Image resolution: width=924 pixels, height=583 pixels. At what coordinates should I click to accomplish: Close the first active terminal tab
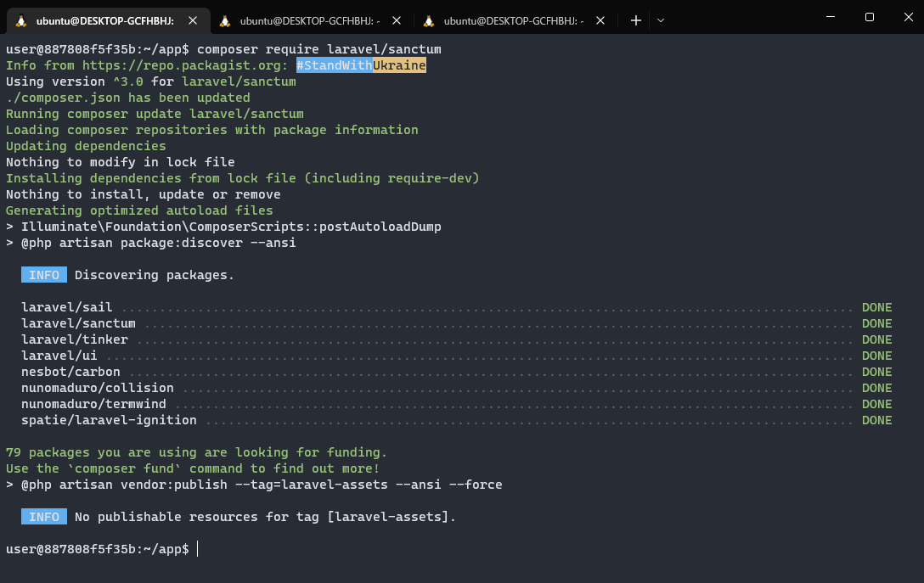click(x=193, y=20)
